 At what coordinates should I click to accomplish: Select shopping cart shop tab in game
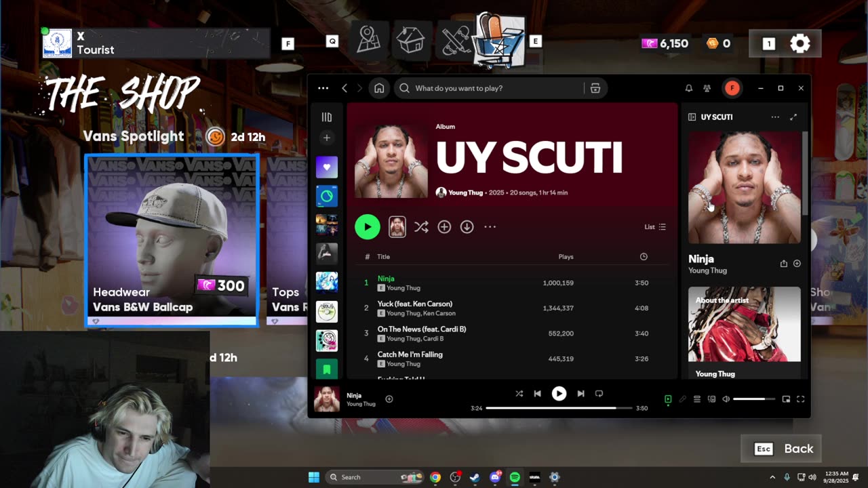tap(500, 39)
